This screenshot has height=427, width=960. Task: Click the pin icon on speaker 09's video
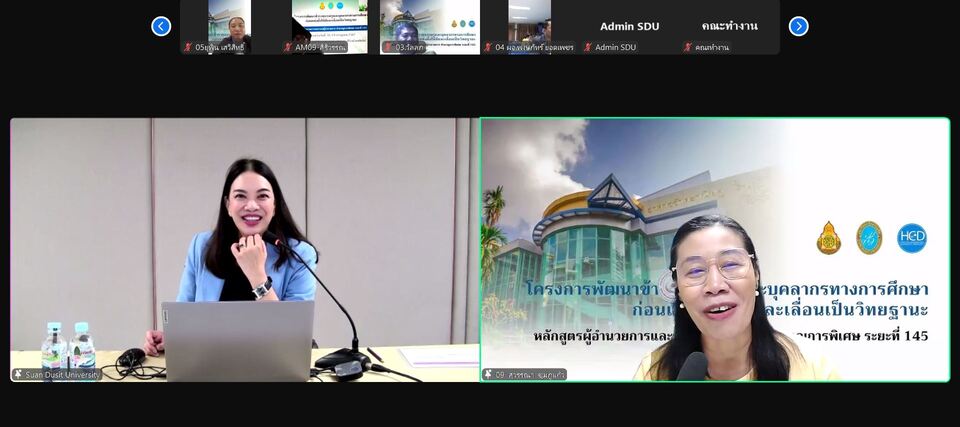(x=488, y=374)
